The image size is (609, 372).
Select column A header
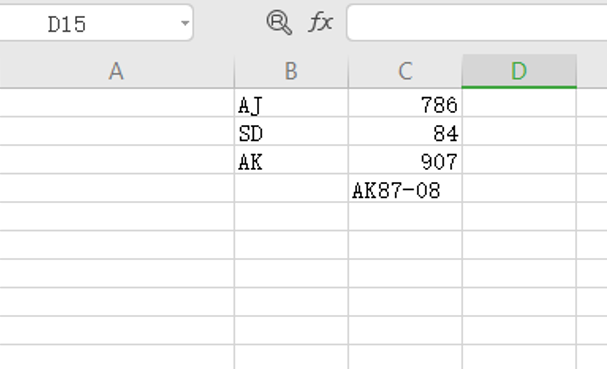(117, 71)
